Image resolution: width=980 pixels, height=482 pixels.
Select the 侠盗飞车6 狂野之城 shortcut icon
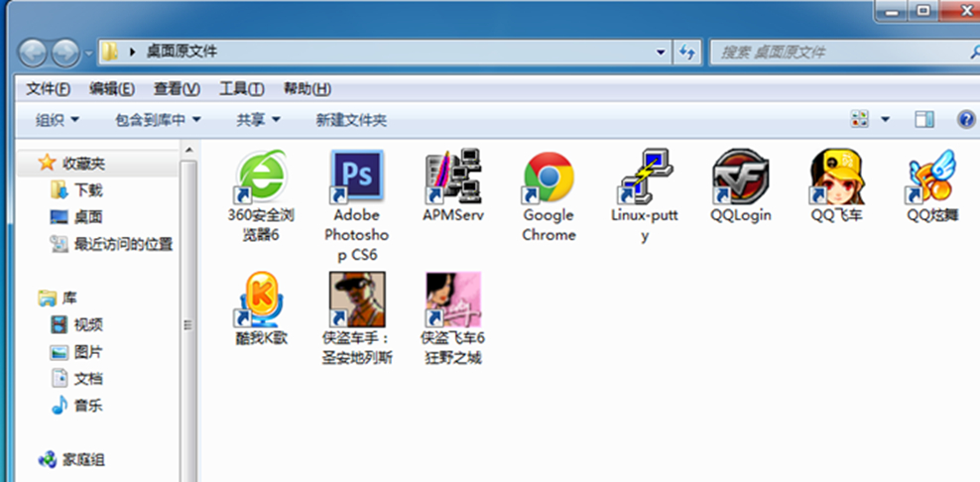(x=452, y=299)
